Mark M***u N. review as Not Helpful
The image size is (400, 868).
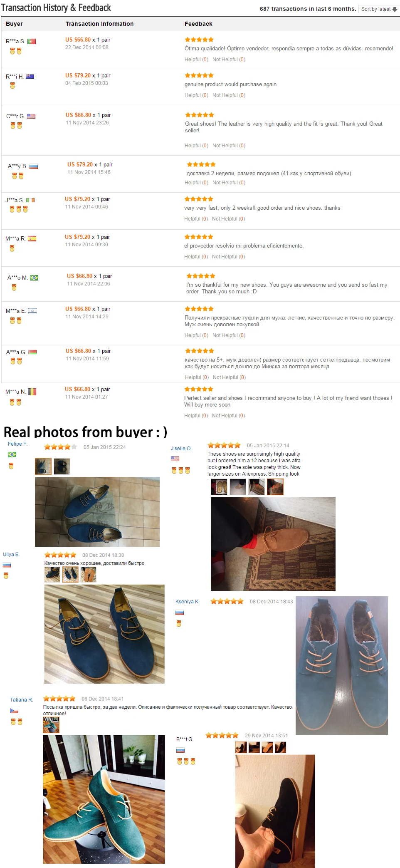[228, 416]
